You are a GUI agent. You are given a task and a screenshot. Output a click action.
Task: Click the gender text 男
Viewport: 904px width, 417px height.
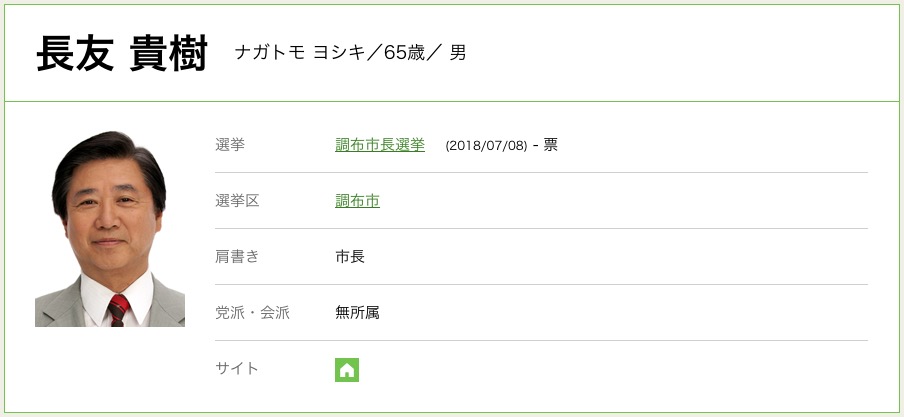(x=458, y=53)
